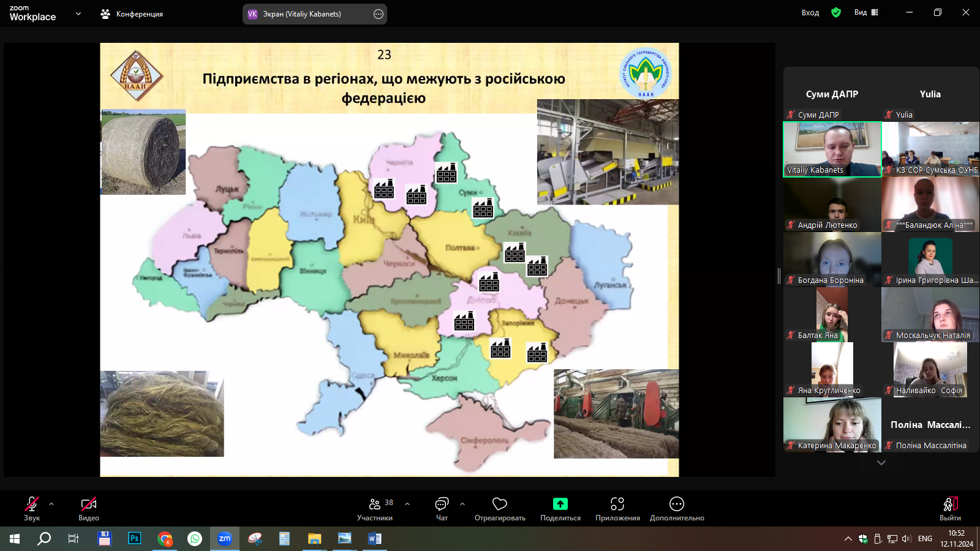
Task: Switch to the Conference tab
Action: click(132, 13)
